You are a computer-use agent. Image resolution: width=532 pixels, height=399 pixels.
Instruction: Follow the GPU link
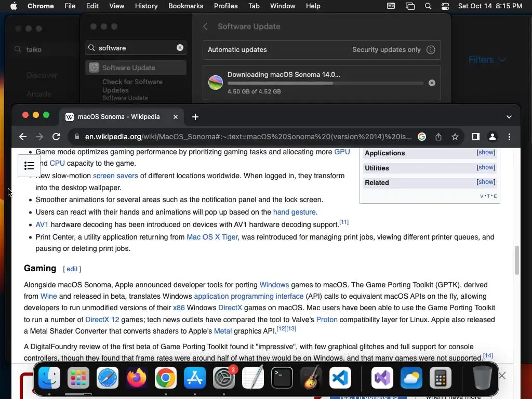pyautogui.click(x=342, y=152)
